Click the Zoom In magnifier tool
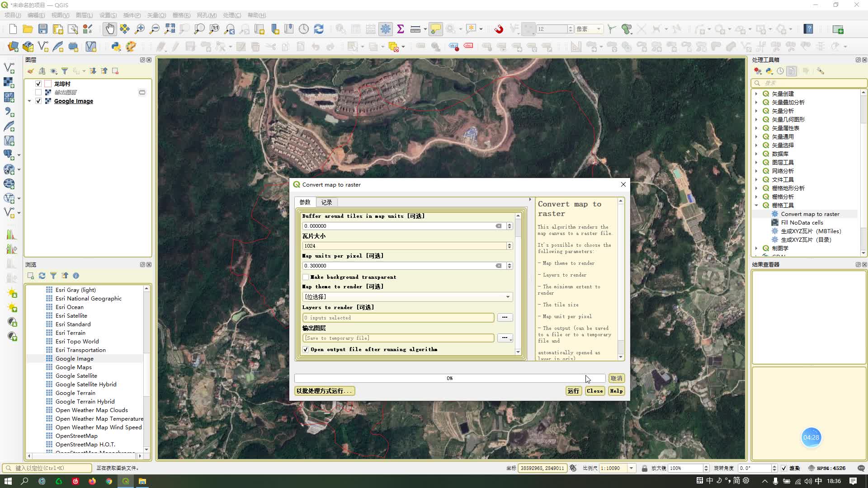Image resolution: width=868 pixels, height=488 pixels. pos(140,29)
